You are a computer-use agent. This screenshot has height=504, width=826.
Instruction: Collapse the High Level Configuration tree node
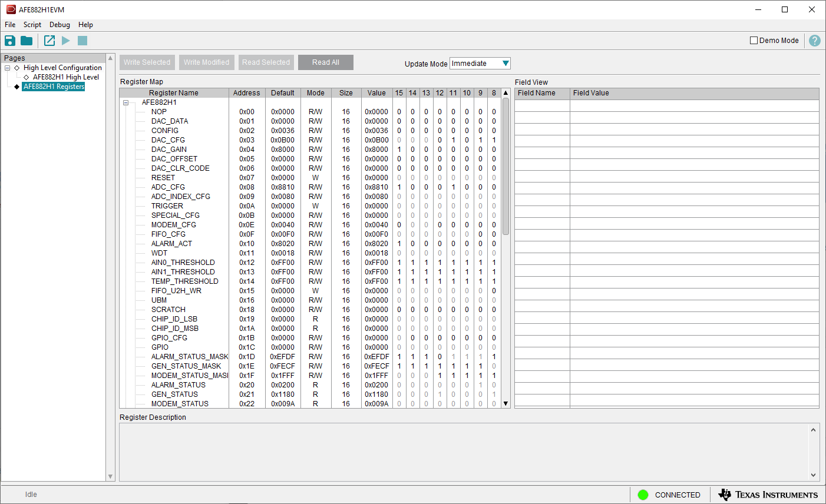(x=8, y=68)
